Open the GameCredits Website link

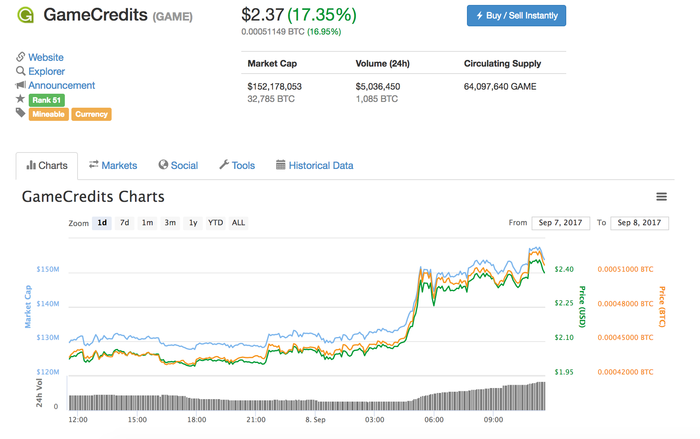click(46, 57)
